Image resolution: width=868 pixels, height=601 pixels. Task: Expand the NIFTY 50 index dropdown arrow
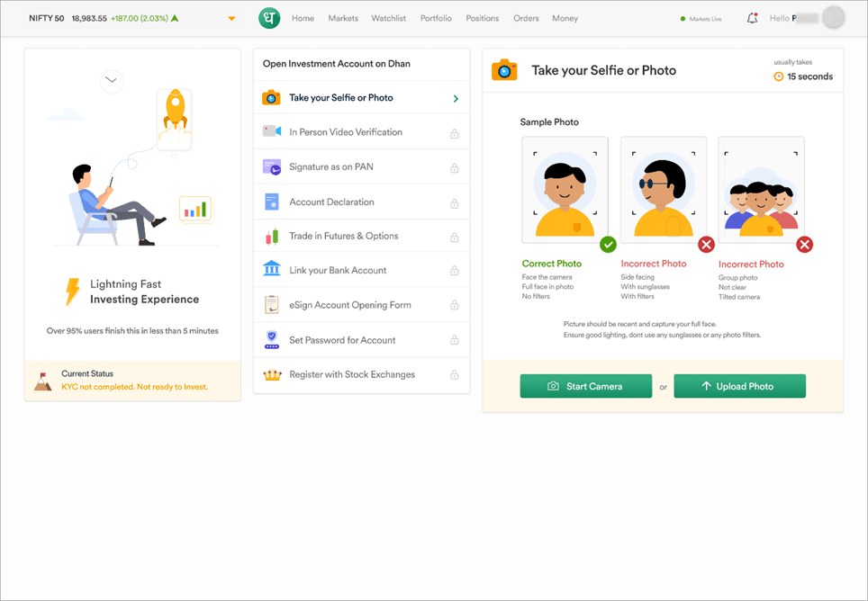coord(231,19)
